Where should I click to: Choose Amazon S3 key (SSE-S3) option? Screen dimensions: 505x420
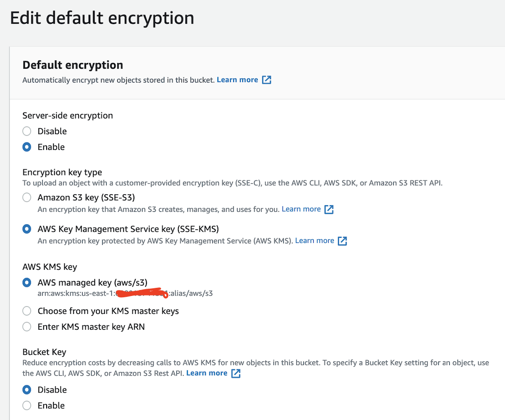tap(27, 198)
